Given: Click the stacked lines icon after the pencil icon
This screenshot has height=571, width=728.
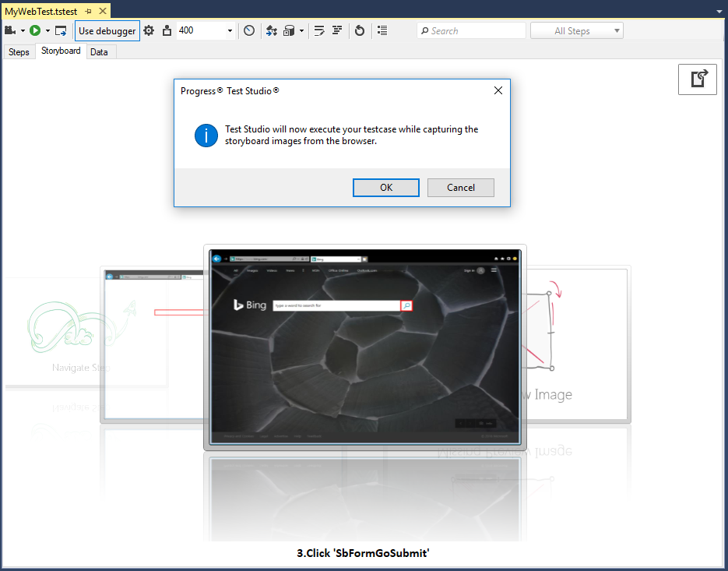Looking at the screenshot, I should pyautogui.click(x=337, y=30).
